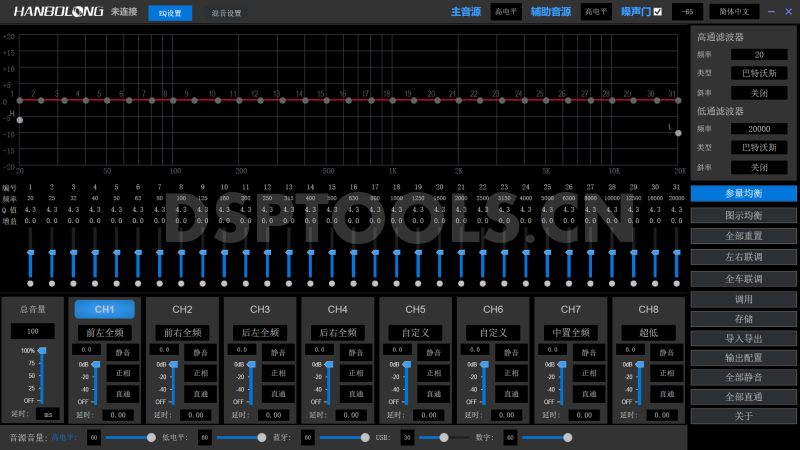Open the 导入导出 import/export button
Image resolution: width=800 pixels, height=450 pixels.
point(743,339)
